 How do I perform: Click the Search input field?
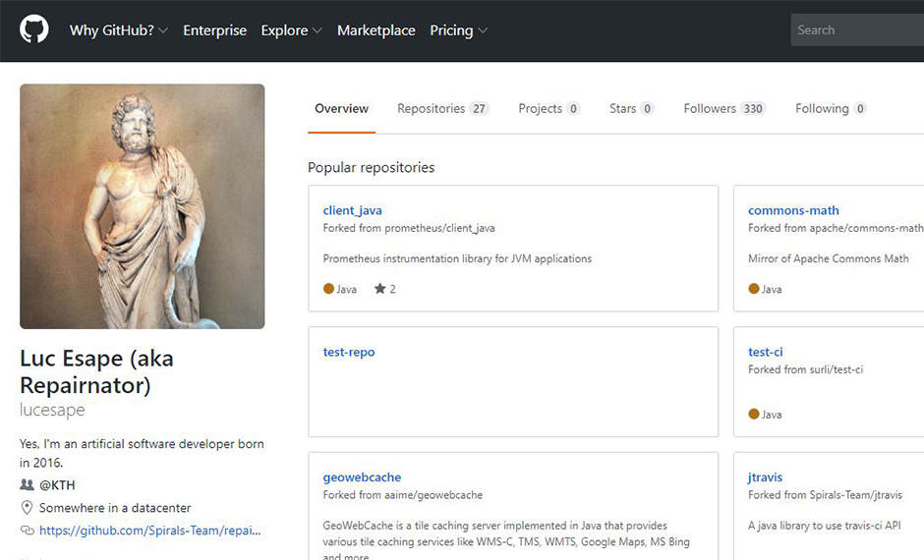click(x=855, y=30)
